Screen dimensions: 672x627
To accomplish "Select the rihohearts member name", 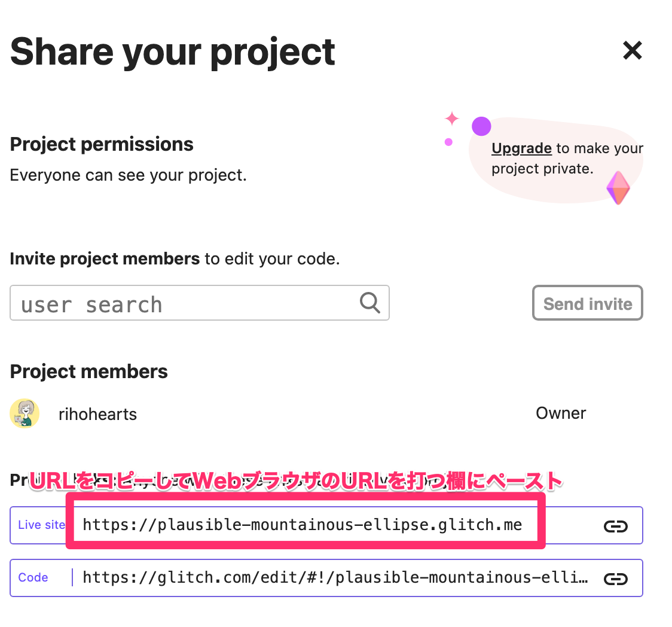I will (x=97, y=414).
